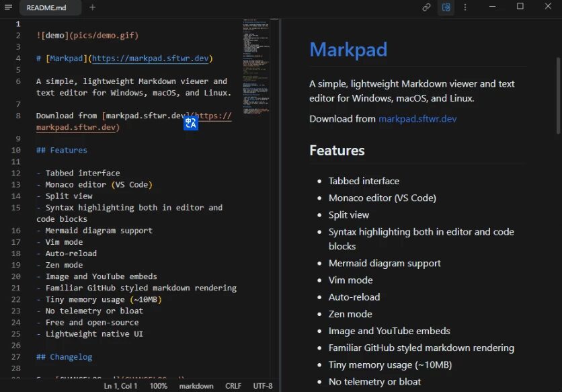Change the markdown language mode in status bar
Viewport: 562px width, 392px height.
point(196,386)
